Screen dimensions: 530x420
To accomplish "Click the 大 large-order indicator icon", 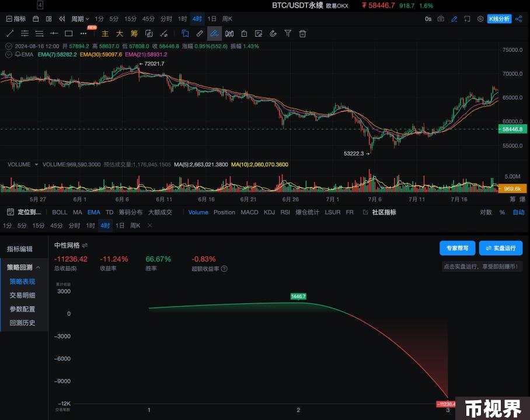I will (x=120, y=33).
